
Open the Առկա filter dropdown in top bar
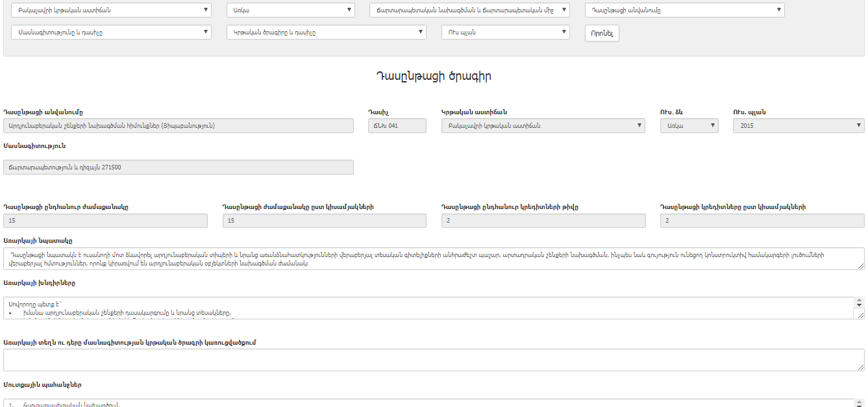coord(290,10)
